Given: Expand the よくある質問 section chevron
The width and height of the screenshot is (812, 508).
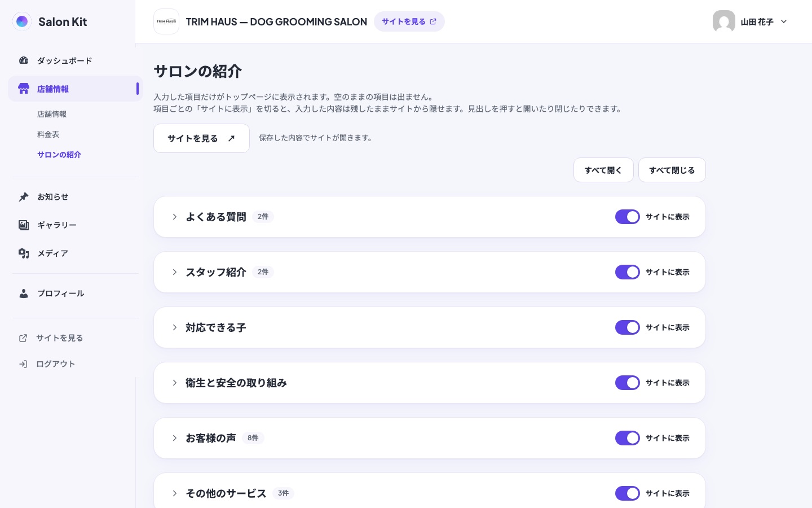Looking at the screenshot, I should [175, 217].
